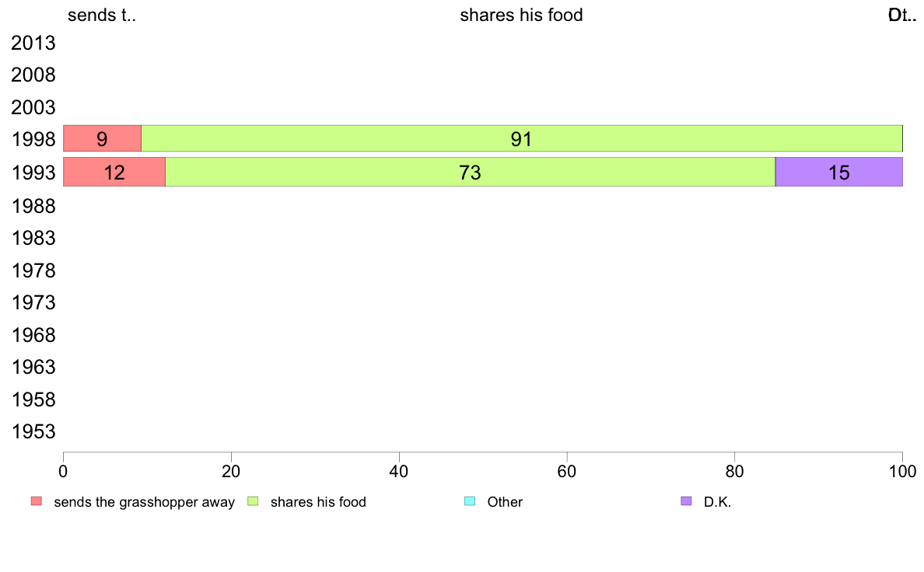Click the 1953 year label
Screen dimensions: 924x572
tap(33, 432)
